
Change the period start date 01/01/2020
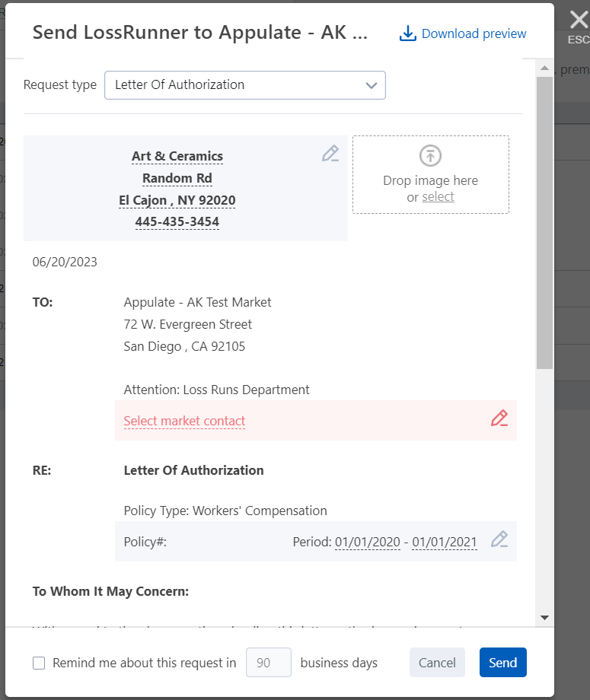click(367, 542)
